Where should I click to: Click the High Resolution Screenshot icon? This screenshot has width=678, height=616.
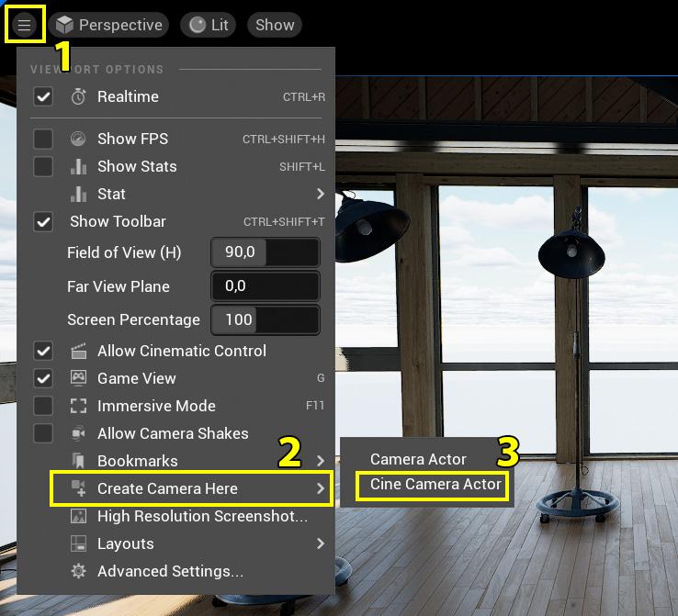pos(78,516)
